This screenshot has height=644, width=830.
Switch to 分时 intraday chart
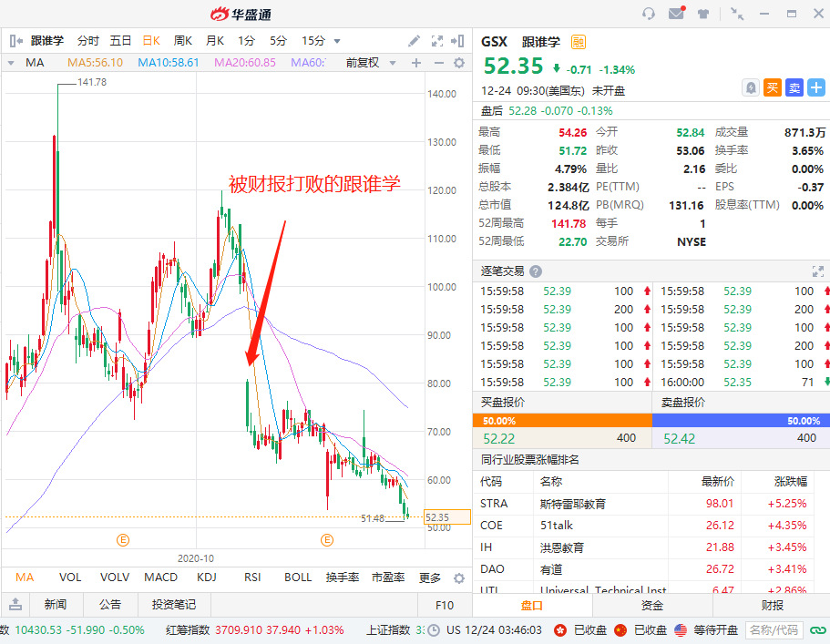pos(87,41)
